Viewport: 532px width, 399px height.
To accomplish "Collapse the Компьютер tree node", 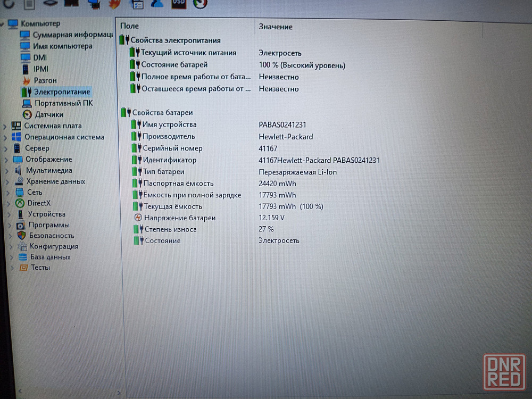I will coord(4,23).
